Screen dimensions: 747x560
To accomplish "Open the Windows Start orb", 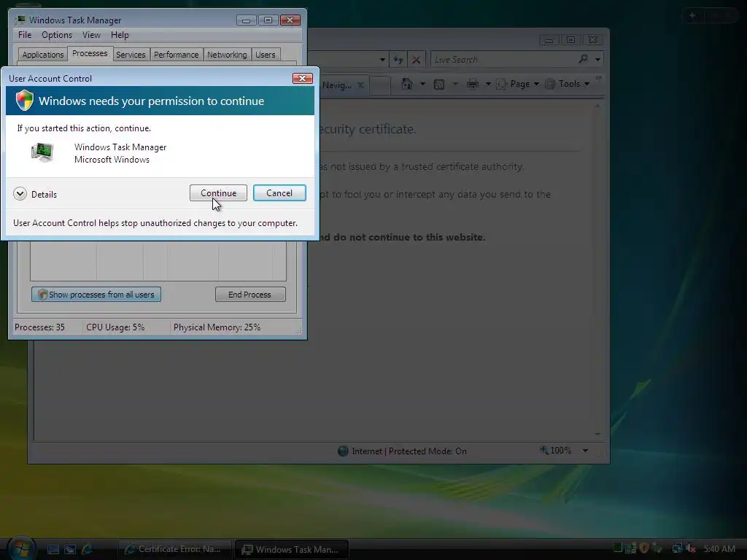I will coord(20,548).
